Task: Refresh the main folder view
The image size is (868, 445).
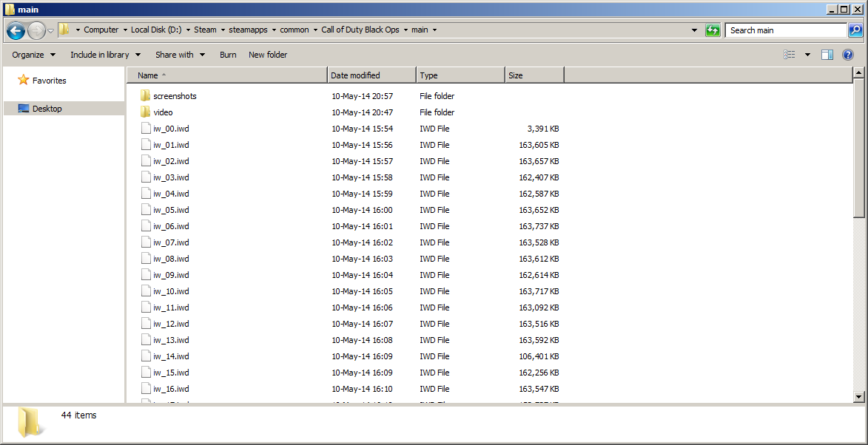Action: click(713, 30)
